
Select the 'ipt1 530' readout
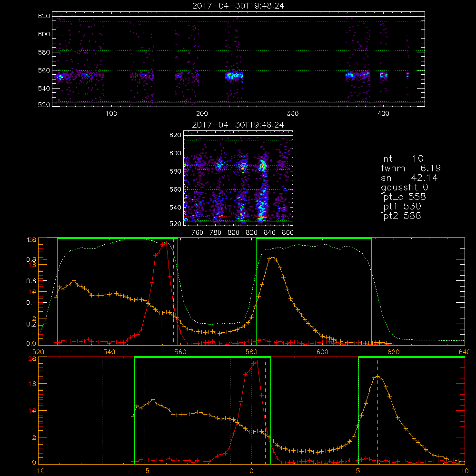click(401, 207)
